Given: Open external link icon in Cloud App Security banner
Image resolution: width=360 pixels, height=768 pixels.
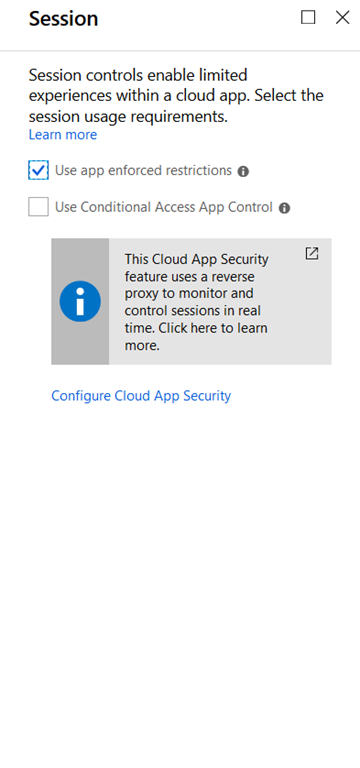Looking at the screenshot, I should [x=312, y=253].
